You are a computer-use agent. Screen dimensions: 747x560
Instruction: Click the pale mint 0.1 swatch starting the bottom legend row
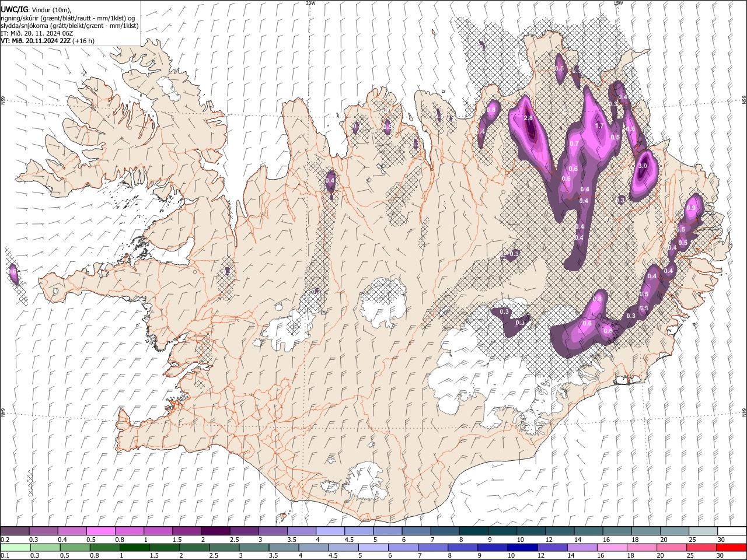point(15,547)
